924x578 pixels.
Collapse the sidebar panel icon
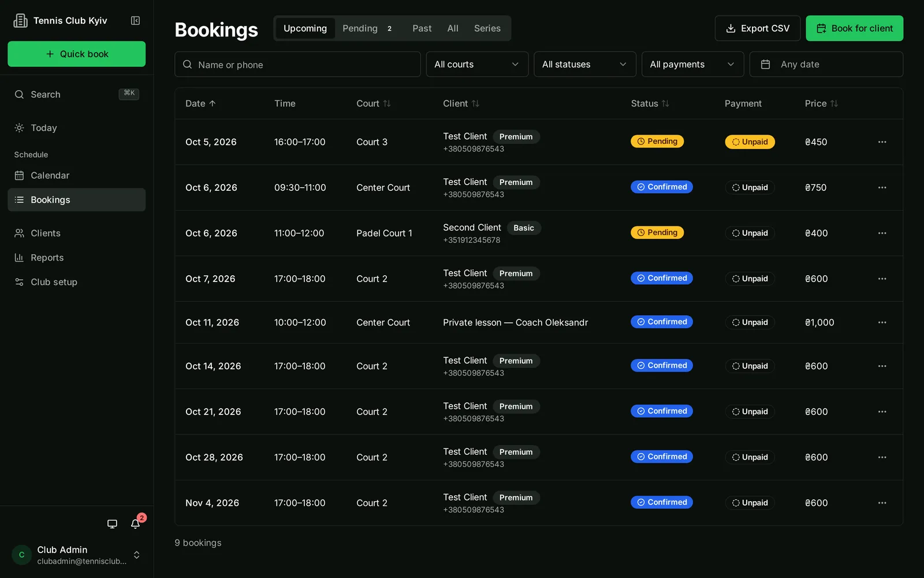(x=135, y=21)
